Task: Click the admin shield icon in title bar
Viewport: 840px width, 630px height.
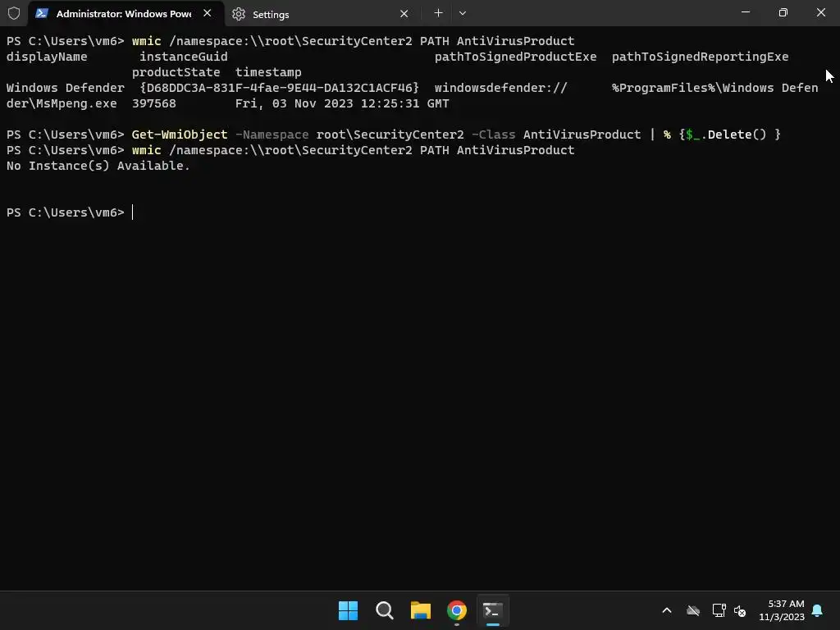Action: point(14,13)
